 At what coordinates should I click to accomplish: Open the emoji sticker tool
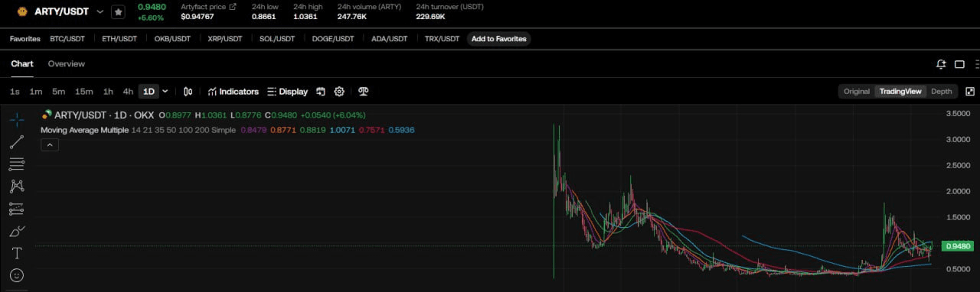tap(17, 275)
